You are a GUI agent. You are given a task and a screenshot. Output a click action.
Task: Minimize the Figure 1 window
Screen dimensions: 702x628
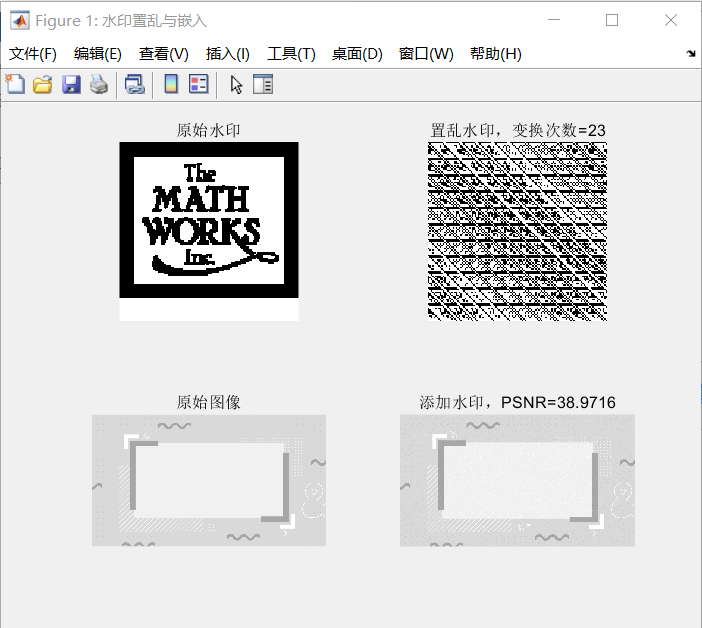(x=554, y=20)
